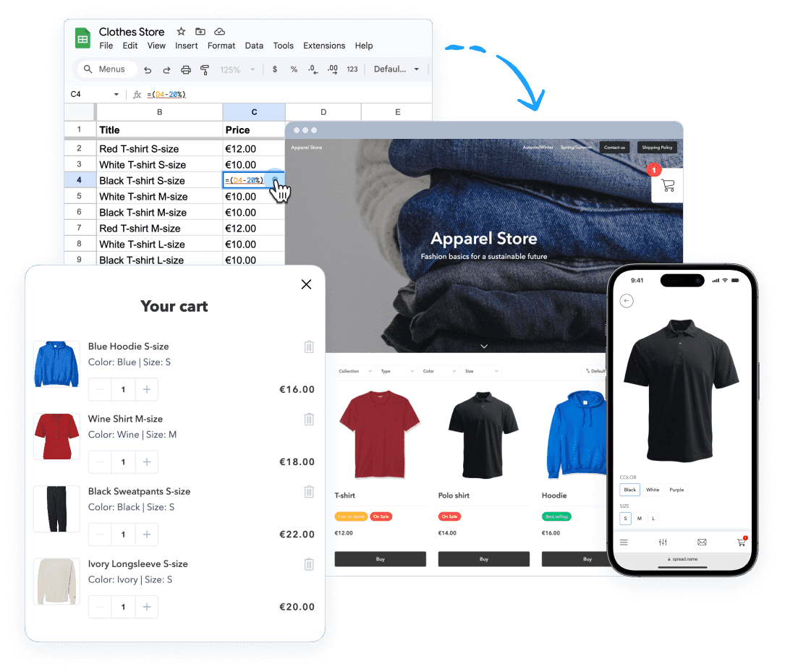Image resolution: width=785 pixels, height=672 pixels.
Task: Open the Extensions menu in Sheets
Action: click(x=324, y=46)
